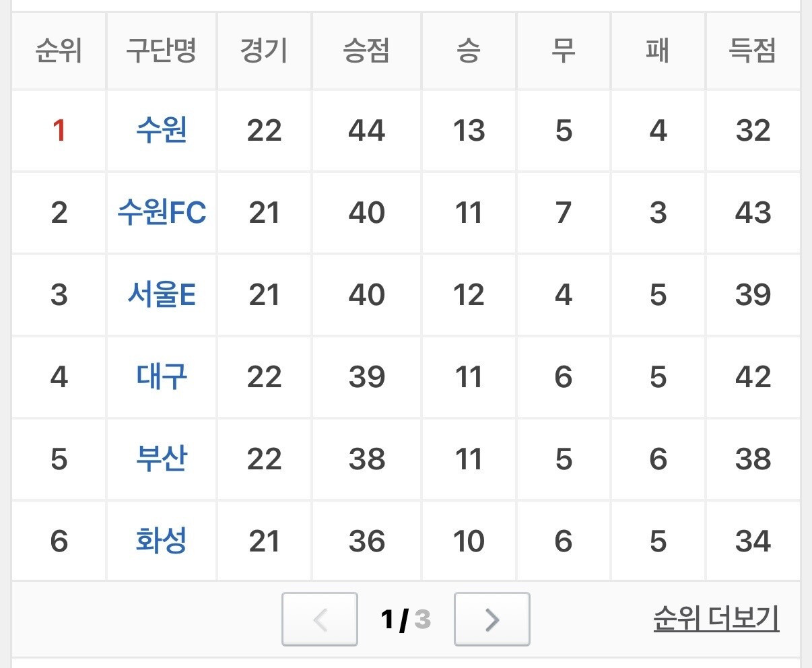Go to next standings page arrow
Image resolution: width=812 pixels, height=668 pixels.
[492, 619]
